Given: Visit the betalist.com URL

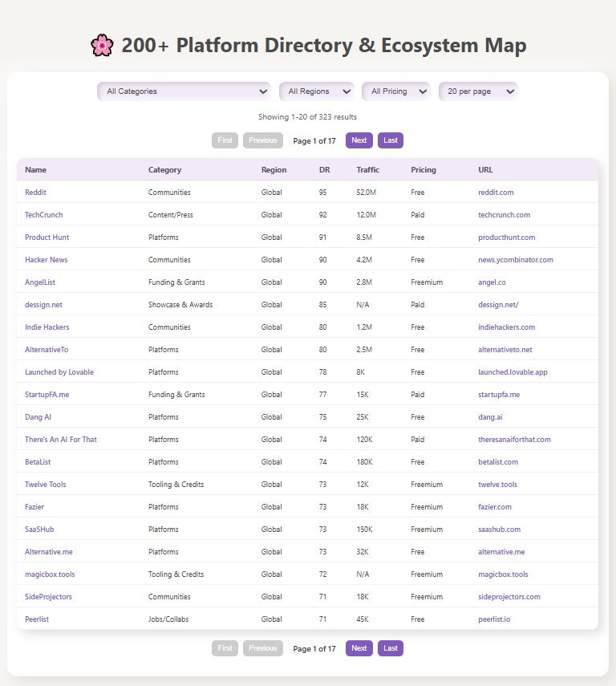Looking at the screenshot, I should [498, 462].
